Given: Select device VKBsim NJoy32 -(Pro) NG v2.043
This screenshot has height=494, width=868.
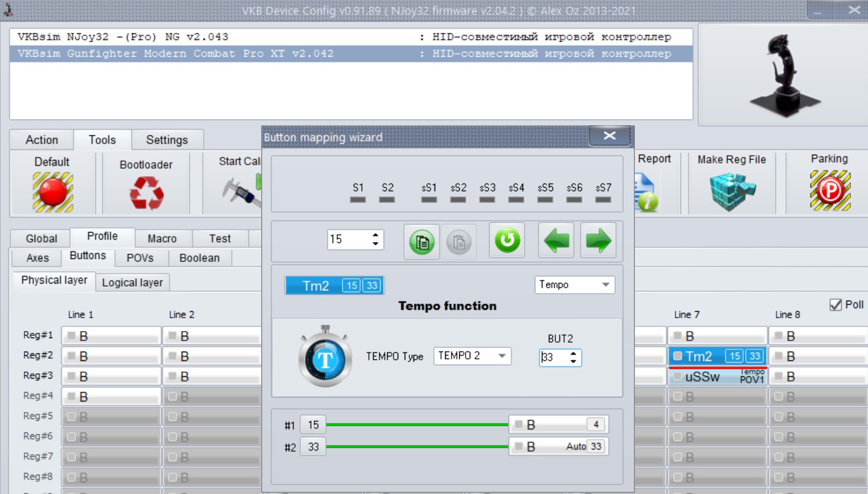Looking at the screenshot, I should (351, 37).
